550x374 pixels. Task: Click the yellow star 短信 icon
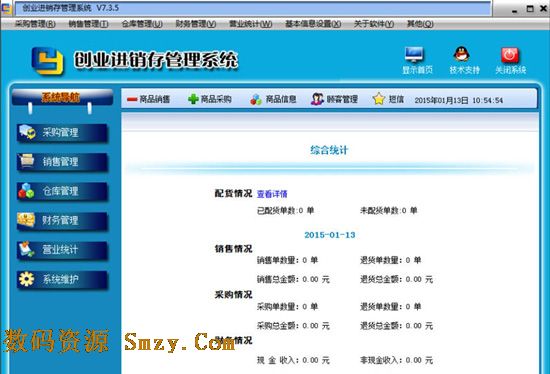tap(379, 99)
